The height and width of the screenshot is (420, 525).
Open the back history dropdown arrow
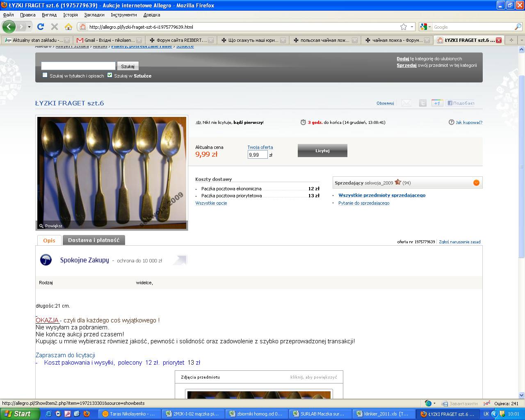coord(29,27)
